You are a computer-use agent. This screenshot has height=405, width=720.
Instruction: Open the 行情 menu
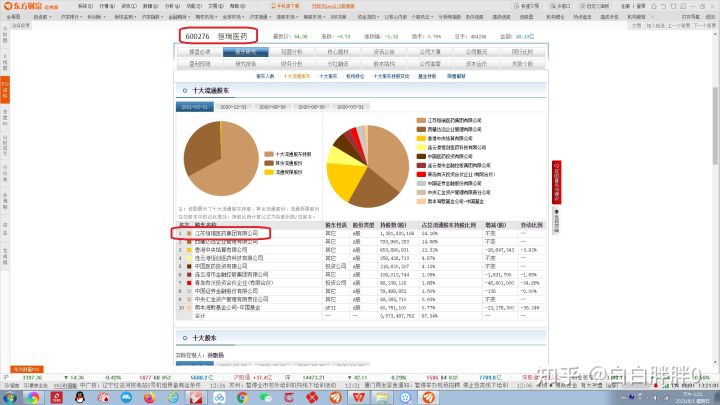click(107, 6)
